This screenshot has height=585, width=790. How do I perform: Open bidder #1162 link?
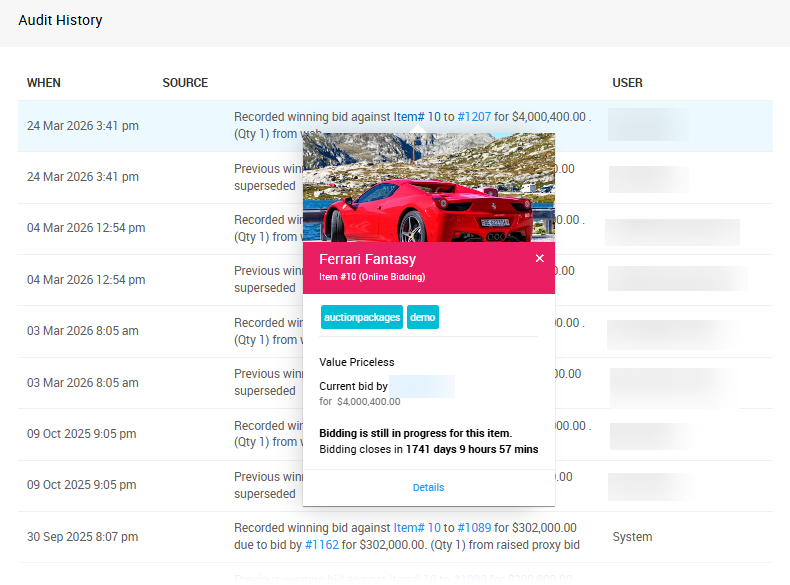[324, 545]
